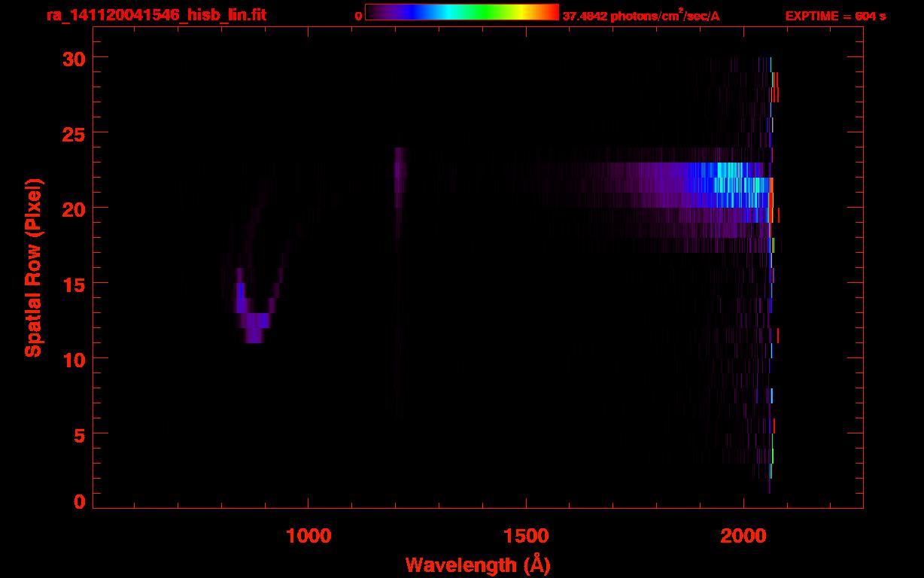The image size is (924, 578).
Task: Click the filename ra_141120041546_hisb_lin.fit
Action: tap(156, 15)
